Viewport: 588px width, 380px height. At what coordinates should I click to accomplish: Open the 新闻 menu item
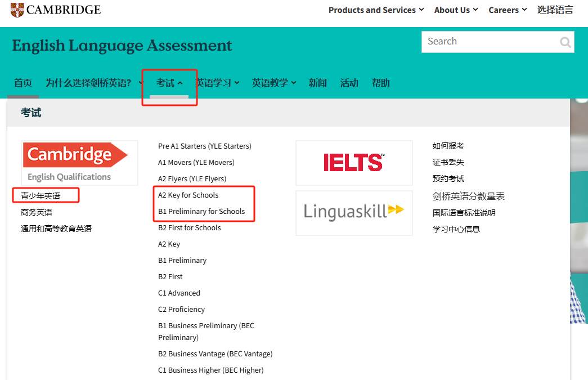pos(317,83)
